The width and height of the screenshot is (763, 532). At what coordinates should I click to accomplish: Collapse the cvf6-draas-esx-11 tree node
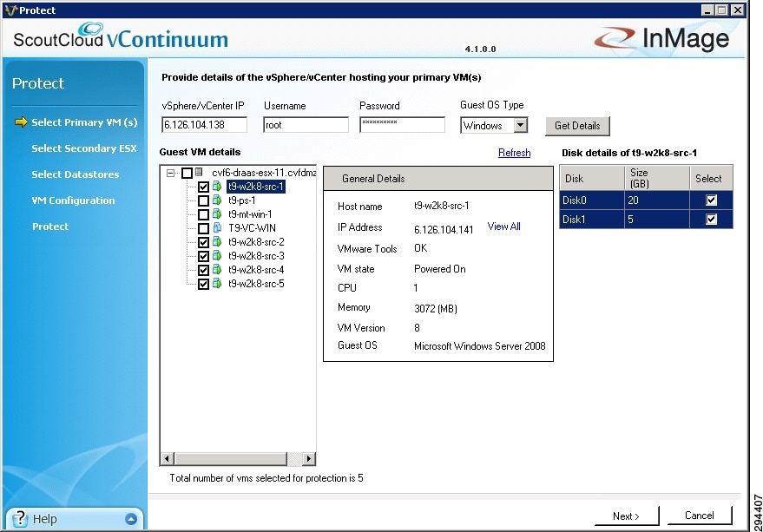pos(170,173)
